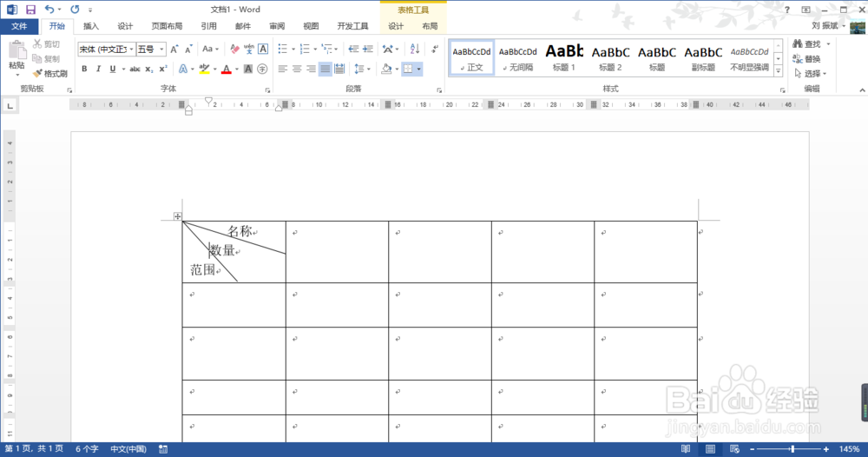Click the distributed alignment icon
Viewport: 868px width, 457px height.
tap(339, 69)
